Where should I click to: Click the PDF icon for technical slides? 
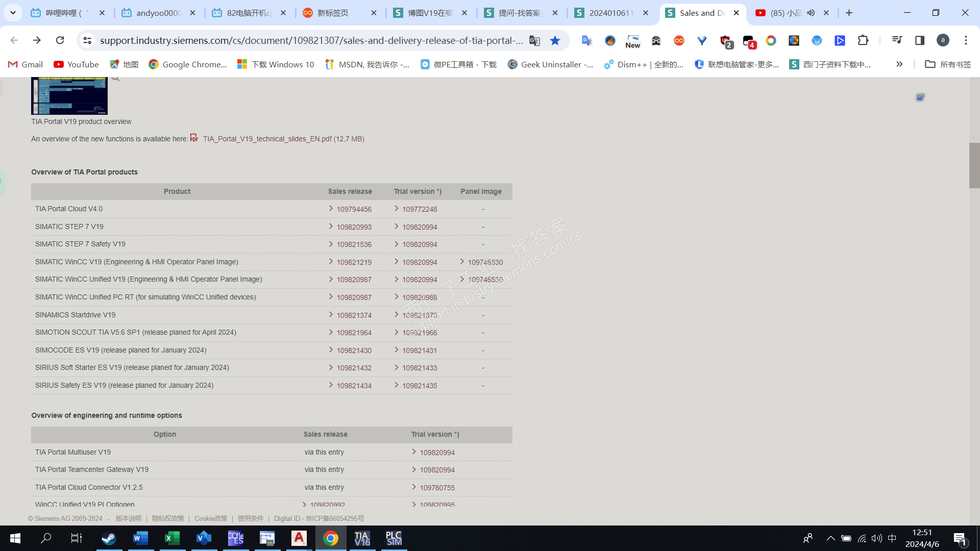pos(194,138)
